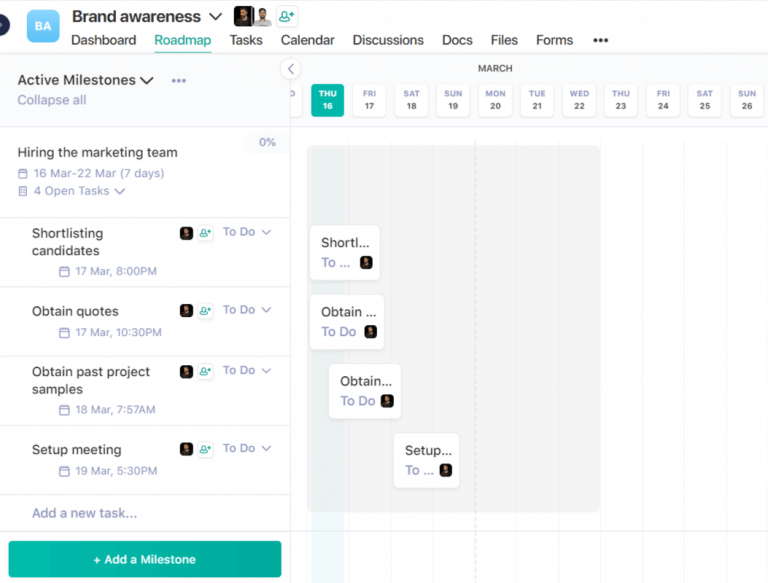
Task: Click add assignee icon on Obtain quotes
Action: (x=205, y=311)
